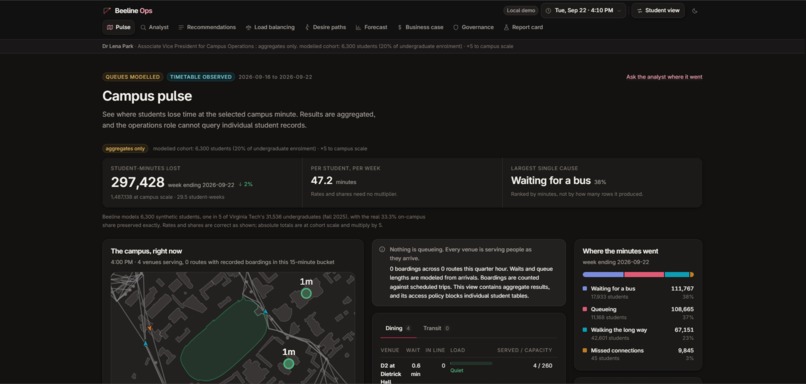The image size is (806, 384).
Task: Click the VENUE column header
Action: 390,351
